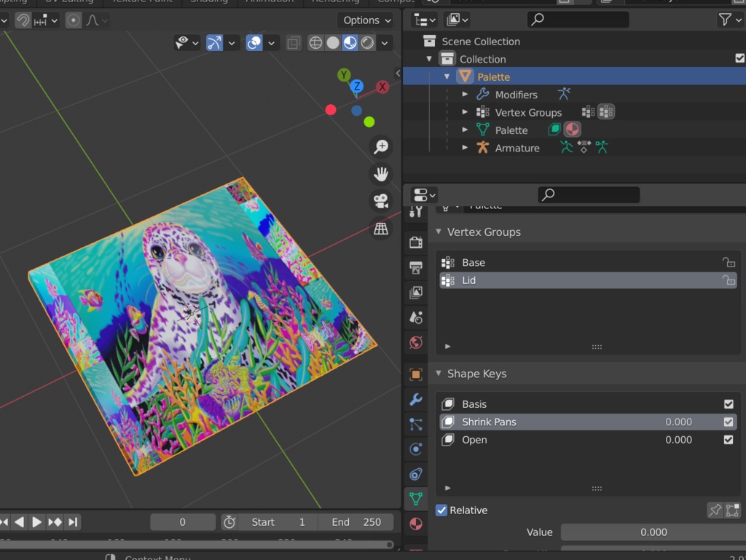
Task: Switch to solid shading
Action: [333, 43]
